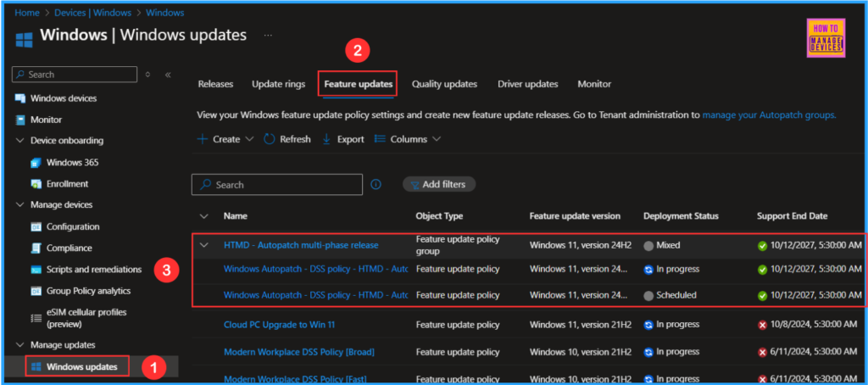Click the Configuration icon in sidebar
The image size is (868, 385).
click(36, 226)
